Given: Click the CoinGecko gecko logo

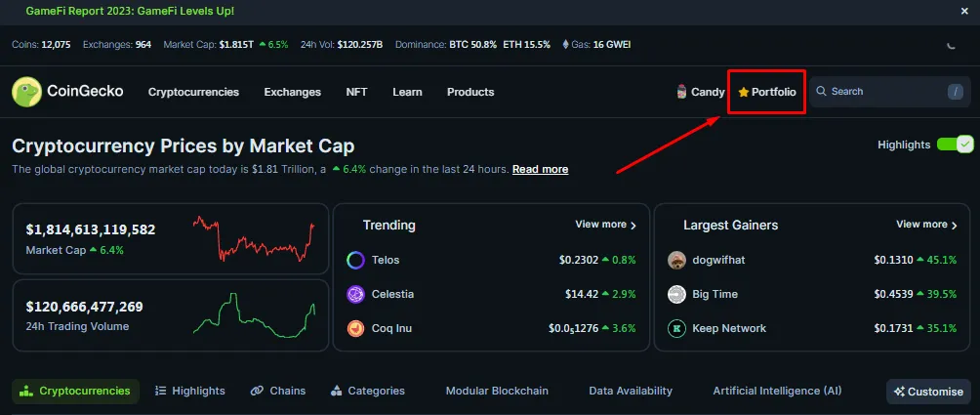Looking at the screenshot, I should 26,92.
